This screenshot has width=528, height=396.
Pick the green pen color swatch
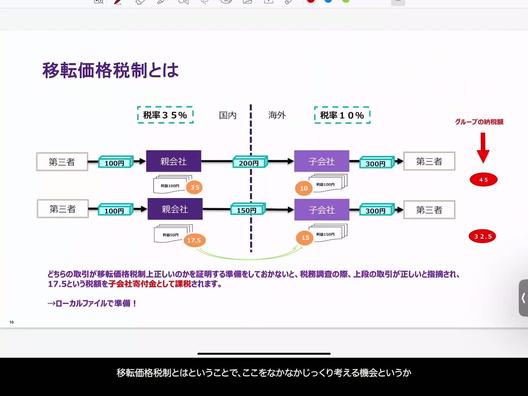[346, 1]
